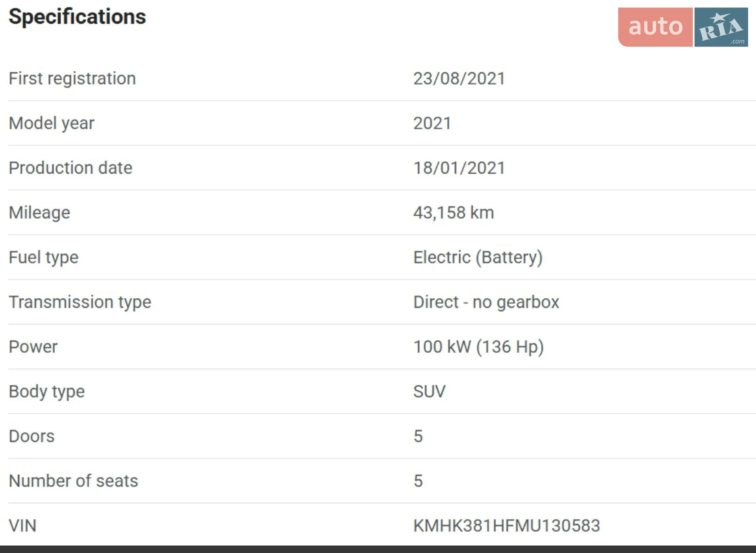The height and width of the screenshot is (553, 756).
Task: Click the Mileage label
Action: click(39, 213)
